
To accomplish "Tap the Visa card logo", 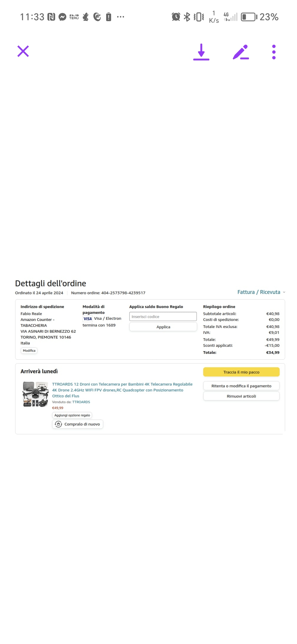I will coord(88,319).
